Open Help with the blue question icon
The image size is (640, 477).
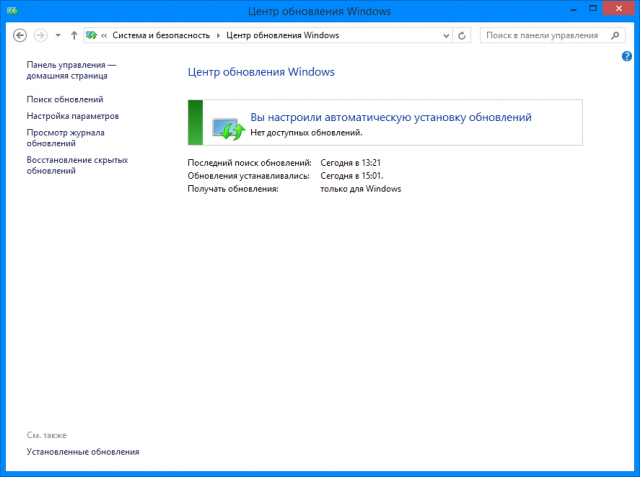pos(627,56)
